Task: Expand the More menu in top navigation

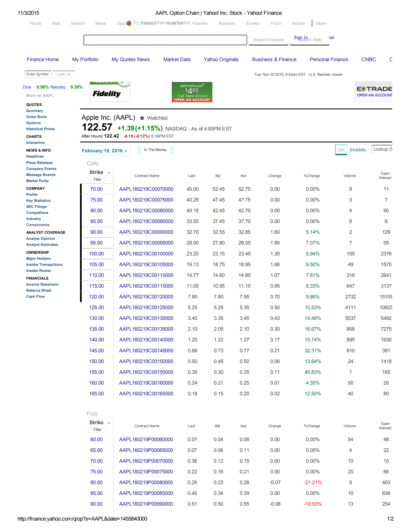Action: click(x=321, y=23)
